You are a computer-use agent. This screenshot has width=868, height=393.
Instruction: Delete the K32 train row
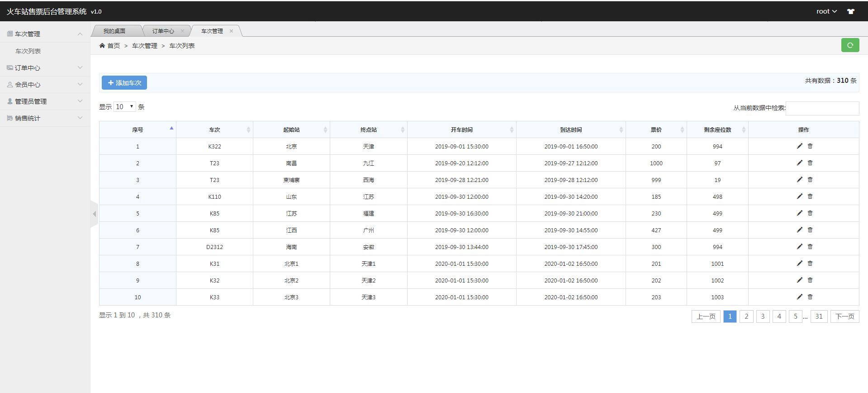(x=810, y=280)
